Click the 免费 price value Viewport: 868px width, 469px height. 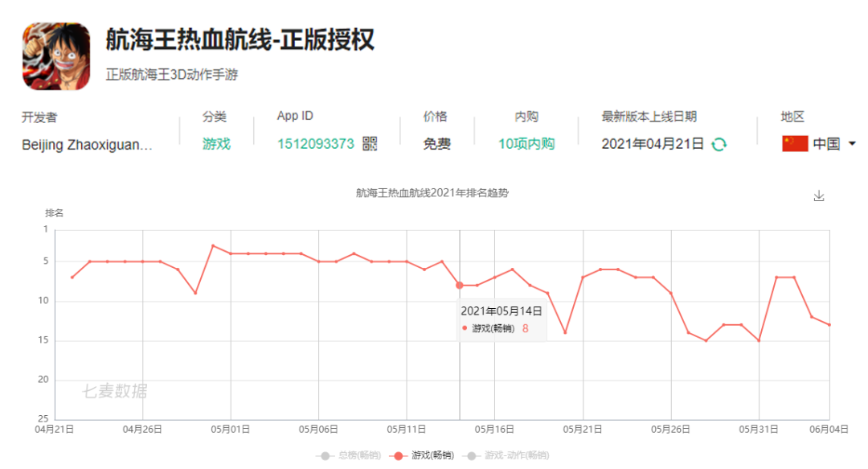click(437, 144)
